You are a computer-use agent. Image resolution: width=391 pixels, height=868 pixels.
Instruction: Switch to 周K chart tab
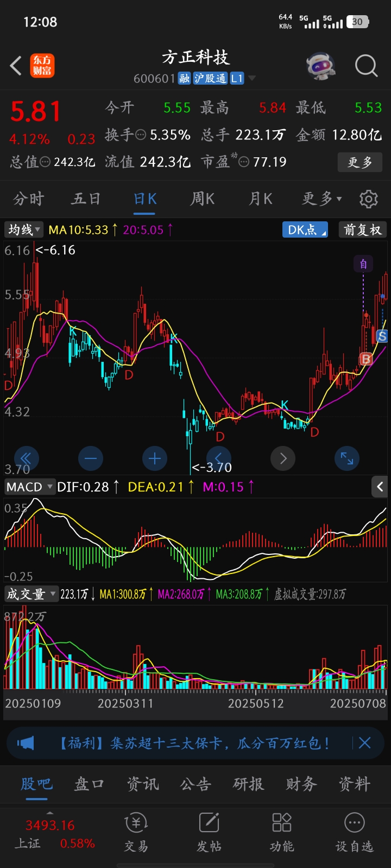coord(203,199)
